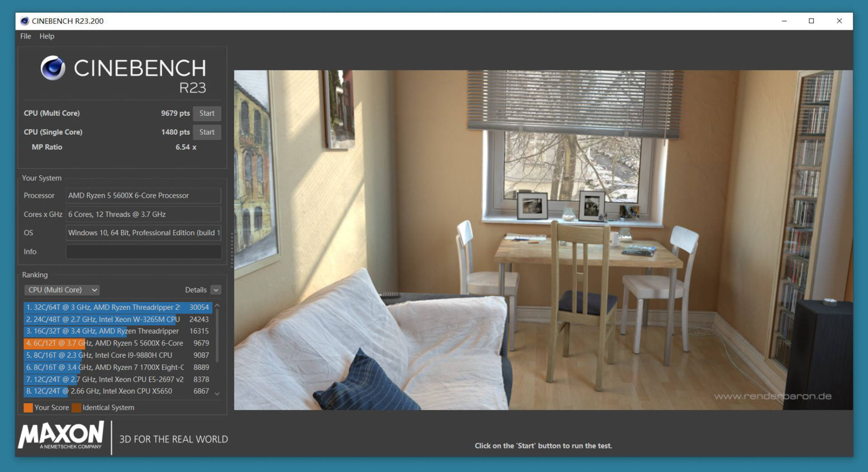868x472 pixels.
Task: Click the 1480 pts single core score
Action: 175,132
